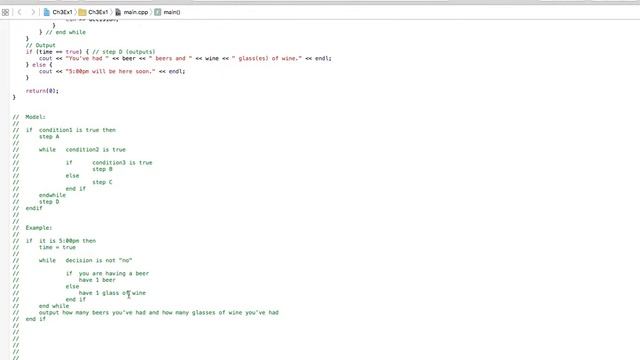
Task: Click the '} // end while' code line
Action: pos(62,32)
